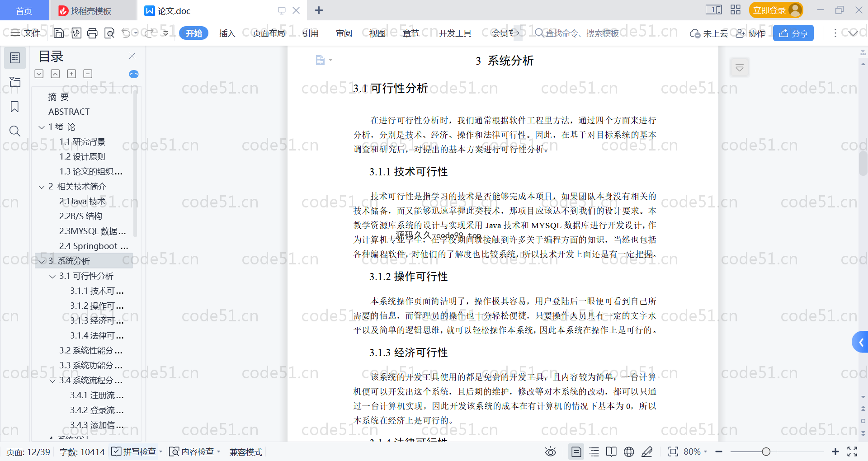
Task: Click the full screen icon
Action: point(852,452)
